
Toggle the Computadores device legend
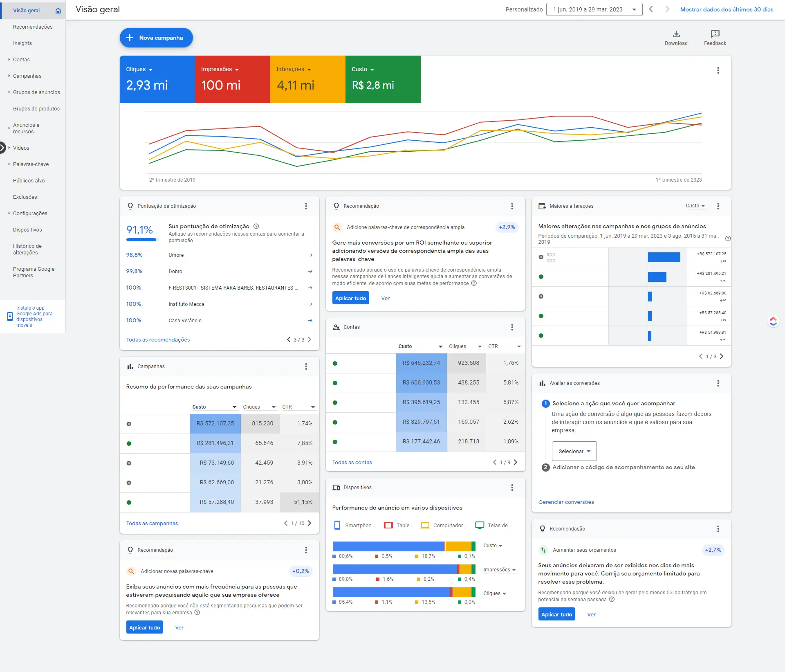(444, 526)
